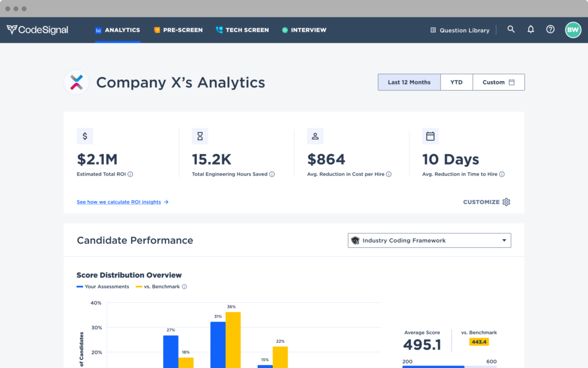
Task: Click the yellow 22% benchmark bar
Action: (x=280, y=357)
